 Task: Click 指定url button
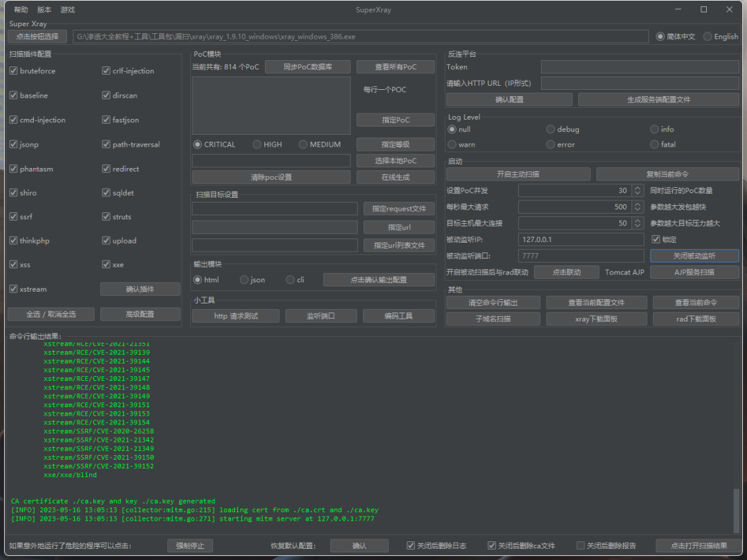(399, 227)
